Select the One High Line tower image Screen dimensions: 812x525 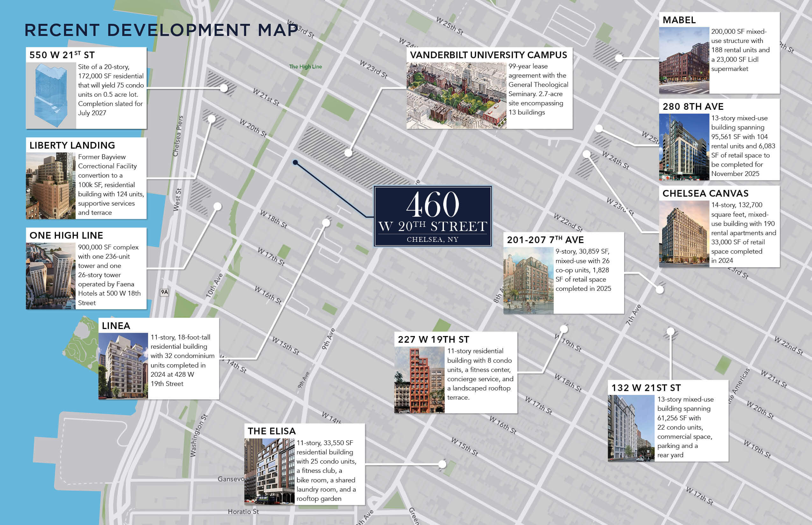pyautogui.click(x=51, y=276)
